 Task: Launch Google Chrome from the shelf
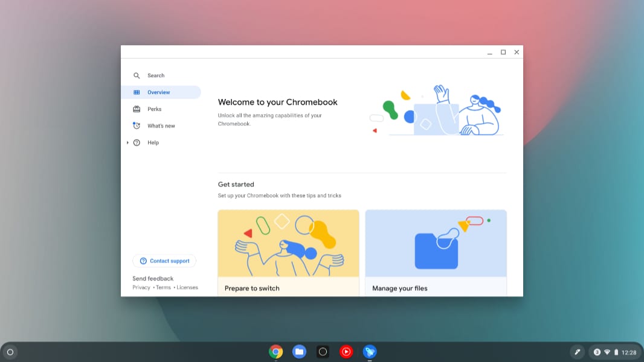point(275,352)
